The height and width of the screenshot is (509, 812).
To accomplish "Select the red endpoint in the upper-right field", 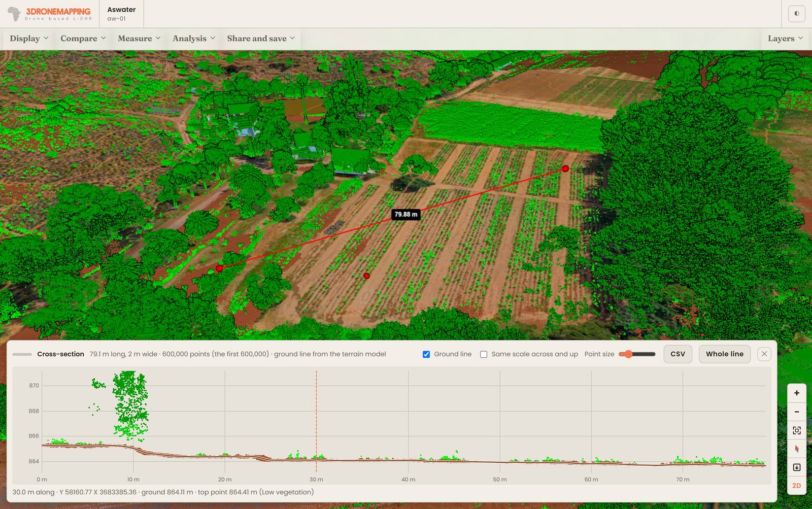I will [565, 168].
